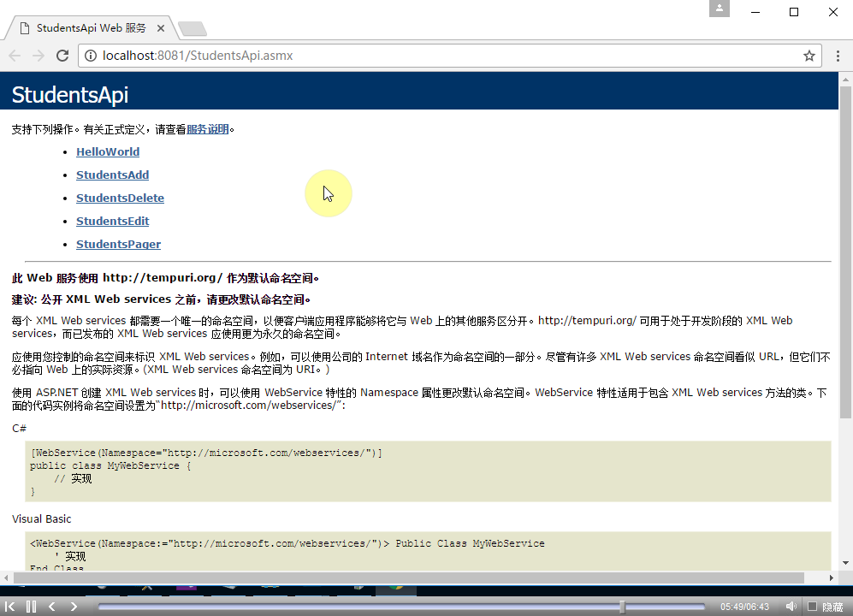Reload the StudentsApi page
This screenshot has width=853, height=616.
pos(62,55)
